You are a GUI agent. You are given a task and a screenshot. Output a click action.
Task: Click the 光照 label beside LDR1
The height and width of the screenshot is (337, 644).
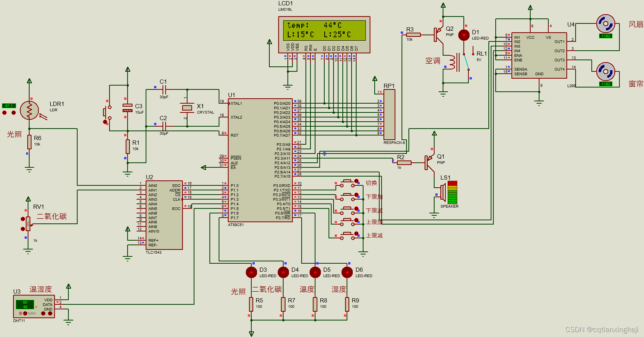pos(14,134)
